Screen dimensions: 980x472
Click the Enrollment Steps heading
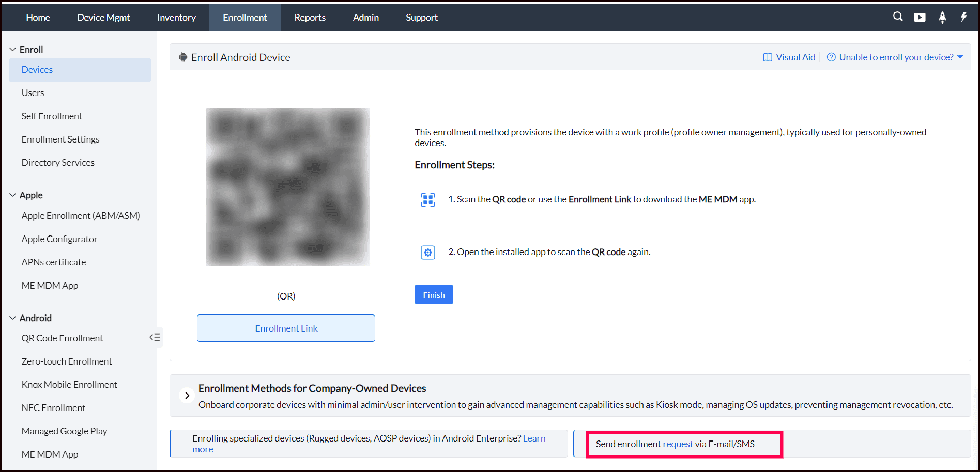[x=455, y=165]
